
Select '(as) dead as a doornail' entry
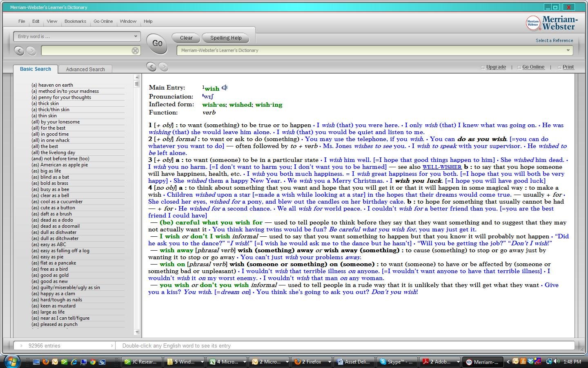56,226
